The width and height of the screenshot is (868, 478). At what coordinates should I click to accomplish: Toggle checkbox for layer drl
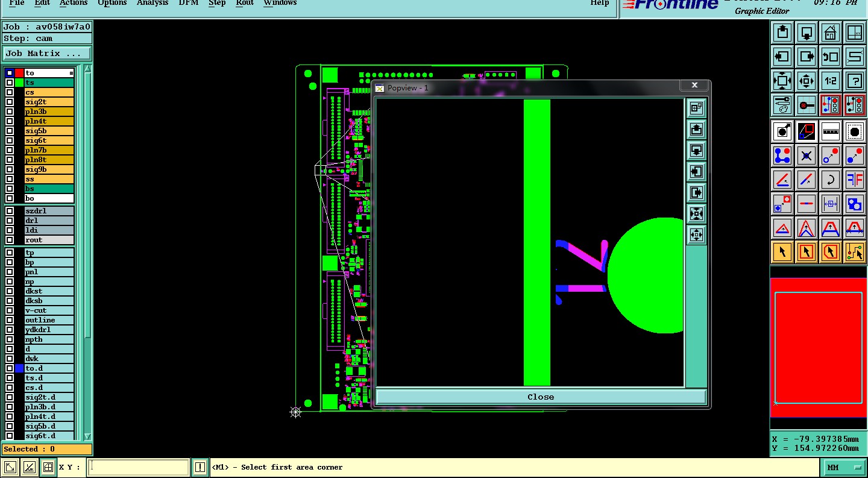point(10,221)
